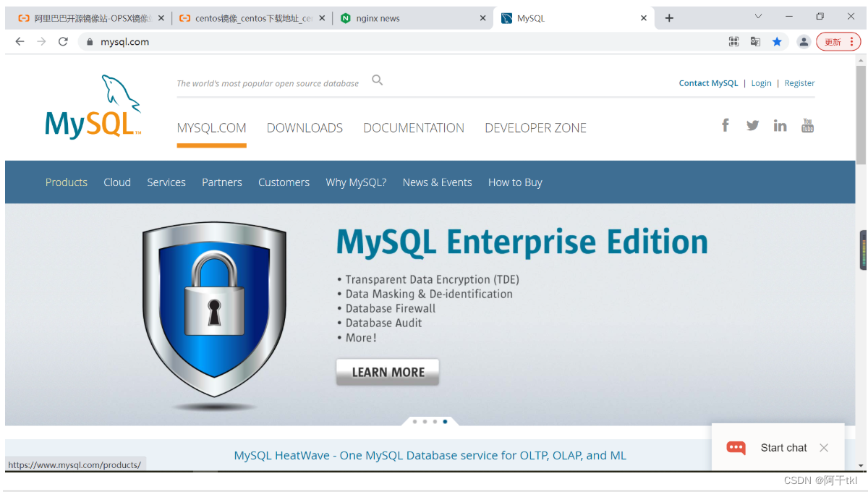Reload the page with refresh icon
The image size is (868, 492).
(x=63, y=41)
